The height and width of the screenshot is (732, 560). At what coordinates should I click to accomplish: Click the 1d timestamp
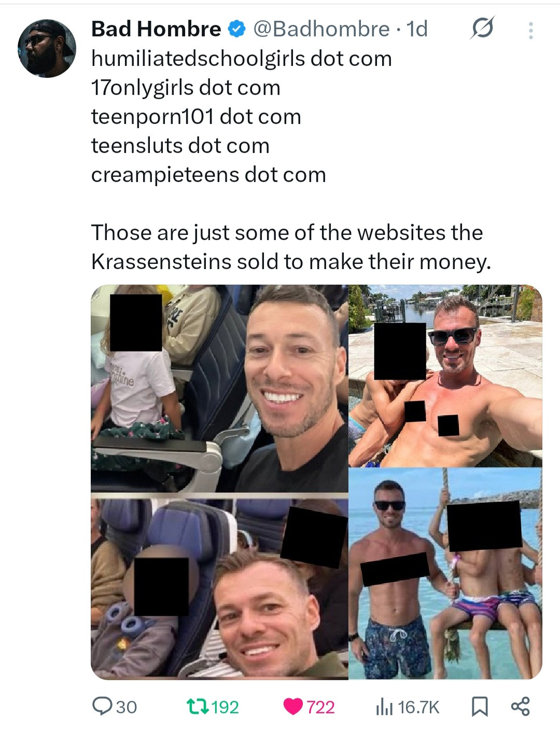417,29
